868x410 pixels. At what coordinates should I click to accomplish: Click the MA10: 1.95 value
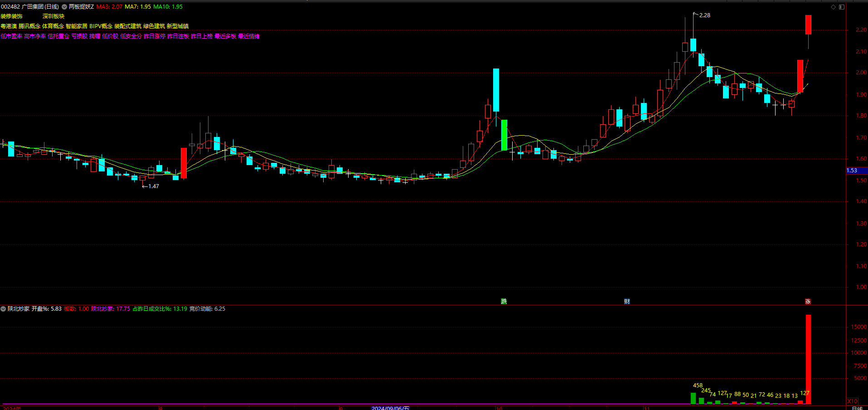click(168, 7)
